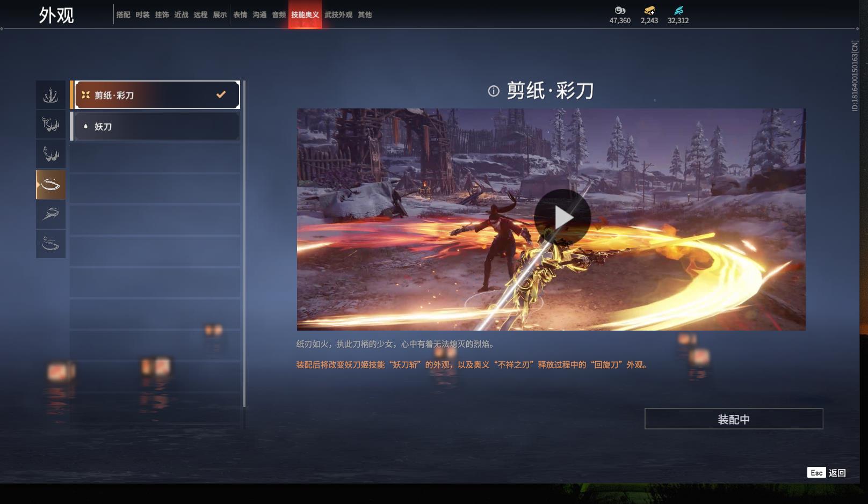868x504 pixels.
Task: Open the 时装 tab
Action: pyautogui.click(x=143, y=14)
